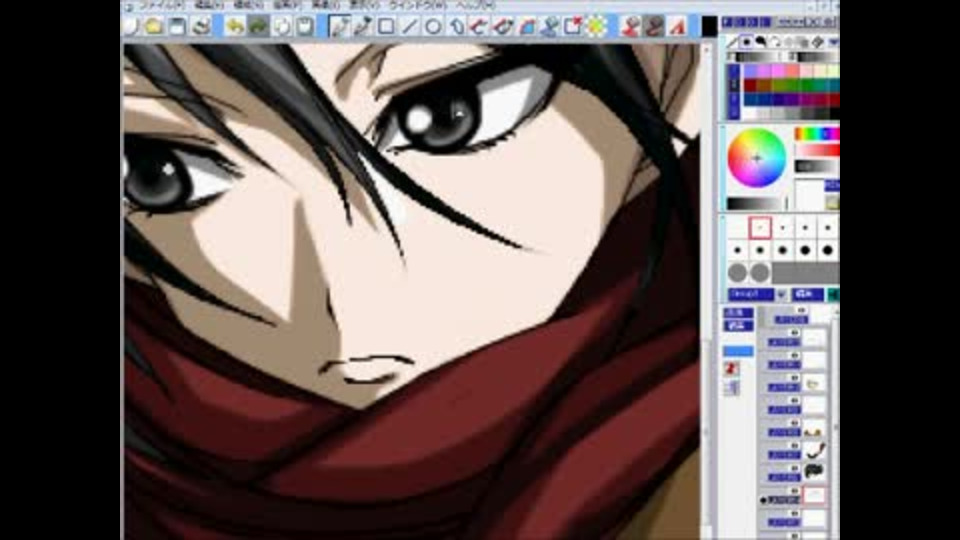Click the blue stamp tool icon
This screenshot has height=540, width=960.
[x=550, y=26]
